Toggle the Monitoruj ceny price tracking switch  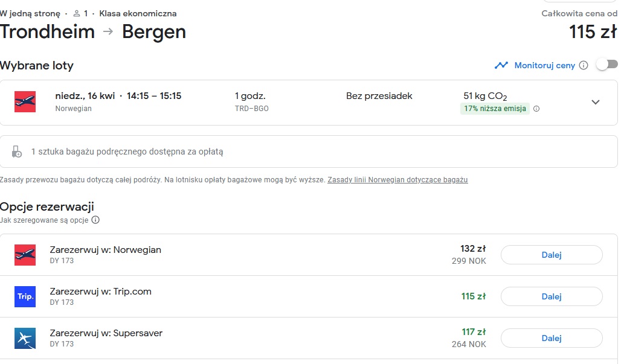tap(607, 65)
